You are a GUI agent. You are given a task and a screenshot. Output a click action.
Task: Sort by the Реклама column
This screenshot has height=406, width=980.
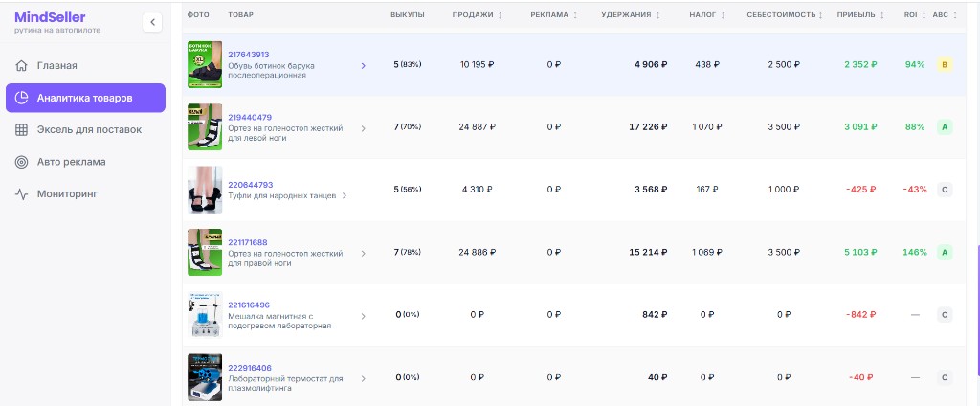point(554,15)
